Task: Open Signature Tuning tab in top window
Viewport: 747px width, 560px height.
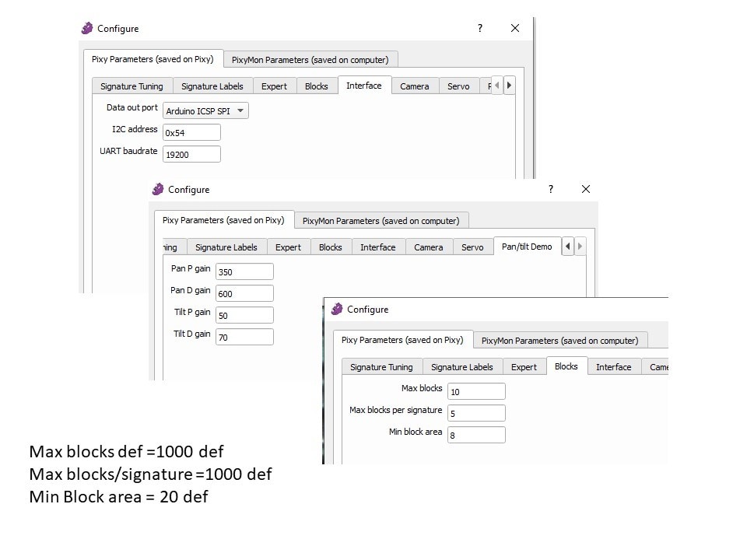Action: (x=132, y=86)
